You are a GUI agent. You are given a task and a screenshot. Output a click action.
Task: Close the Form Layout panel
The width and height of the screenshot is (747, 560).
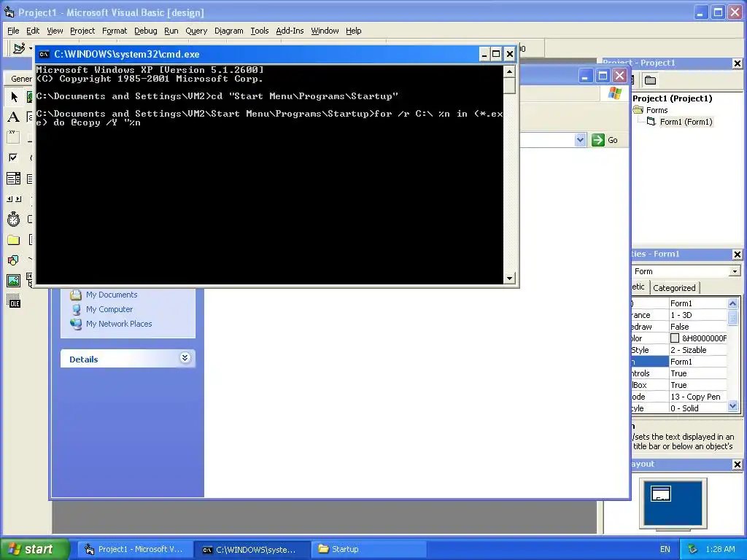[x=737, y=464]
